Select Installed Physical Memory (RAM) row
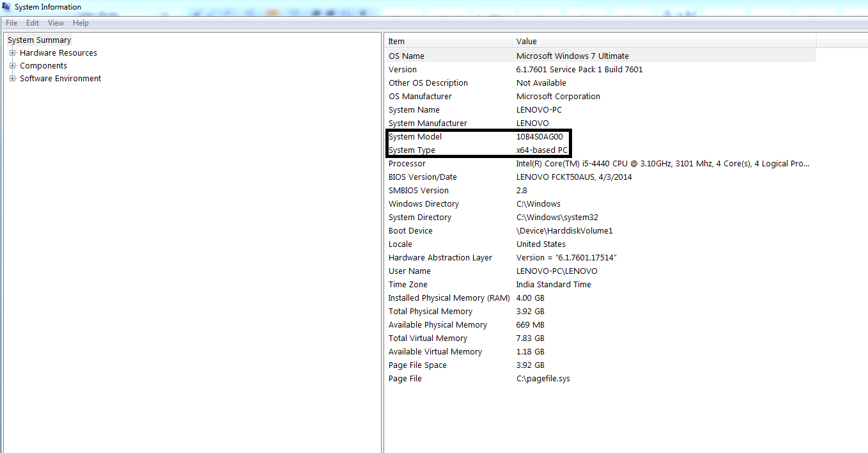This screenshot has width=868, height=453. [601, 298]
